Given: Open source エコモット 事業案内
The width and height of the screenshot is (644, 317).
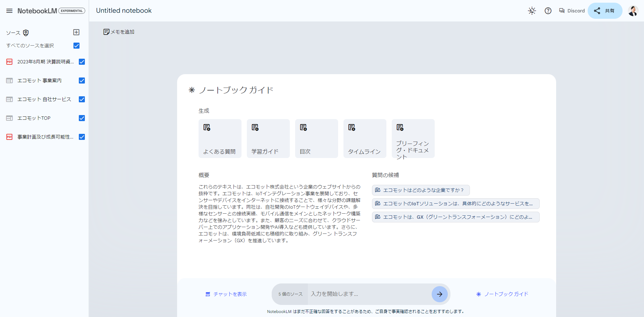Looking at the screenshot, I should (40, 81).
